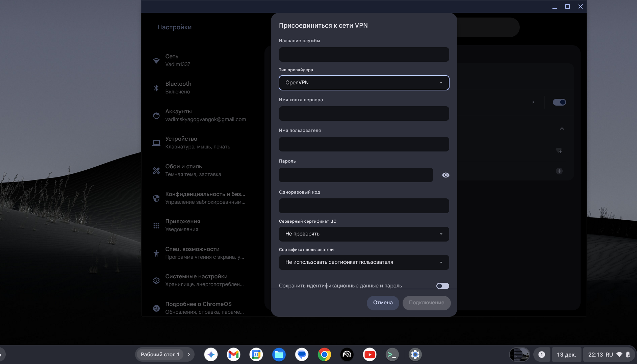
Task: Click the Gemini assistant sparkle icon
Action: point(211,355)
